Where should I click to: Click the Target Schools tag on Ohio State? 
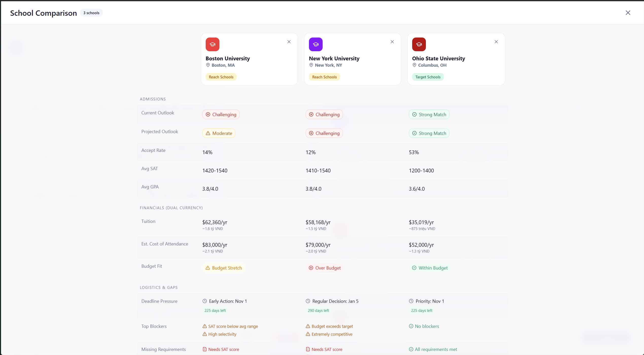point(428,77)
